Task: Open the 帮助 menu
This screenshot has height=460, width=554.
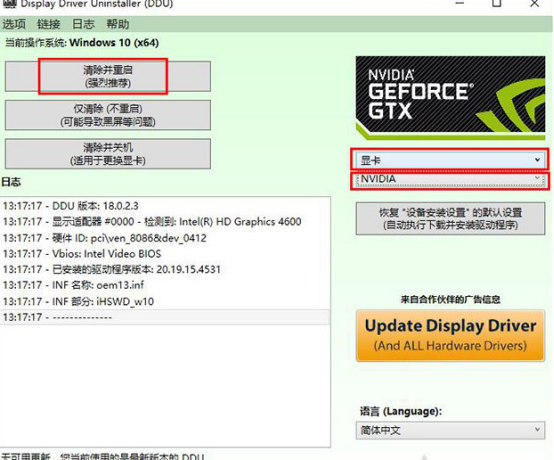Action: pyautogui.click(x=118, y=24)
